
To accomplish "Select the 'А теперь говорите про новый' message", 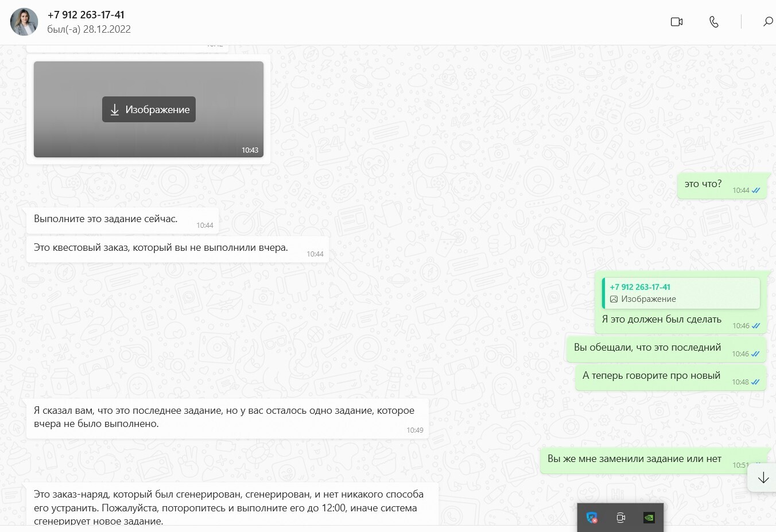I will click(x=651, y=376).
